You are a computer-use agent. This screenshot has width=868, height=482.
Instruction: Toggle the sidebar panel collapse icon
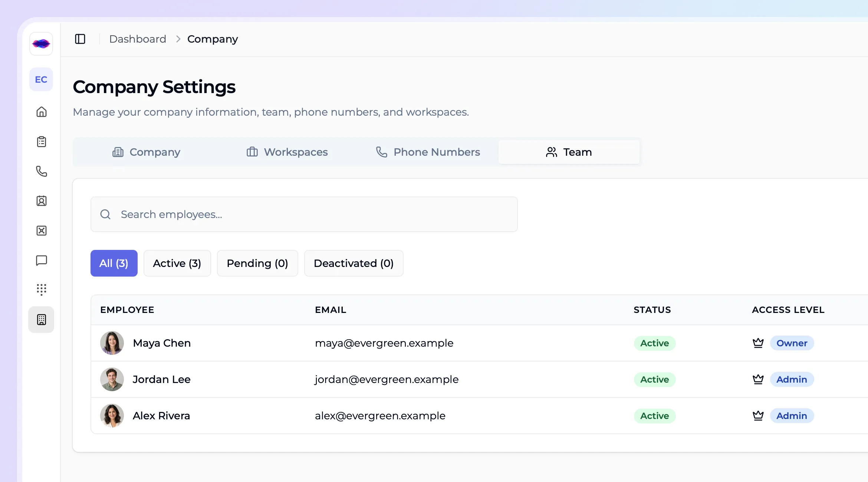click(80, 39)
